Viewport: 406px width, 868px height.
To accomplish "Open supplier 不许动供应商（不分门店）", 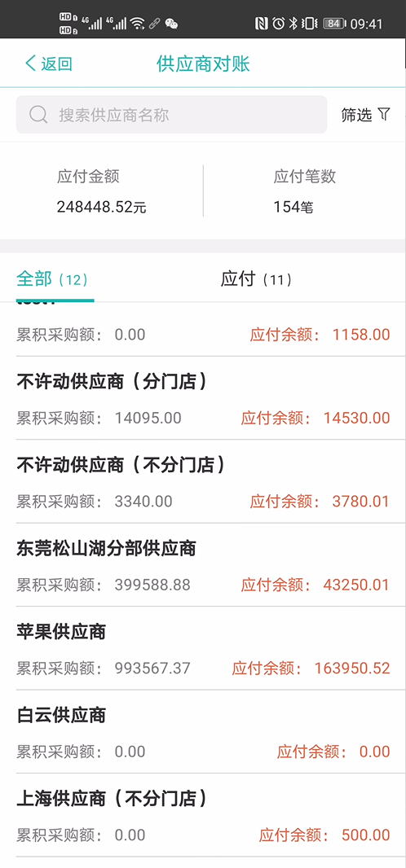I will click(x=203, y=481).
